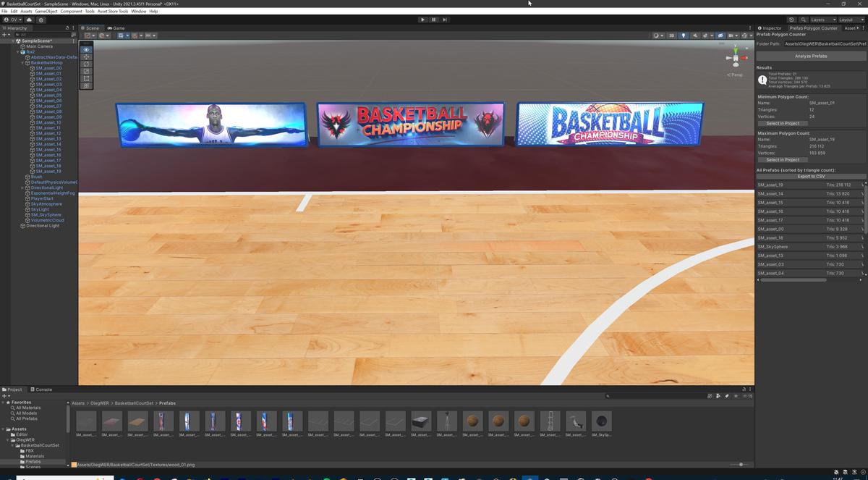Click the Unity cloud services icon

click(x=792, y=20)
